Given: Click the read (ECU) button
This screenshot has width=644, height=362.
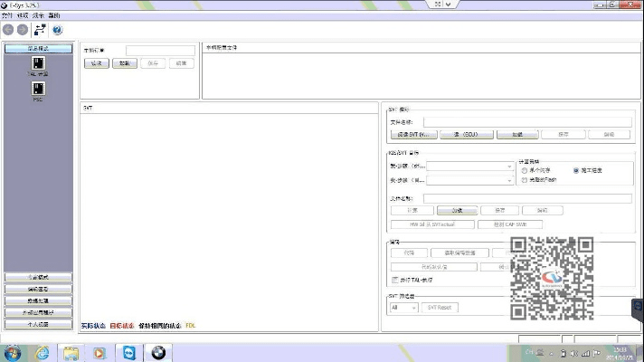Looking at the screenshot, I should click(465, 134).
